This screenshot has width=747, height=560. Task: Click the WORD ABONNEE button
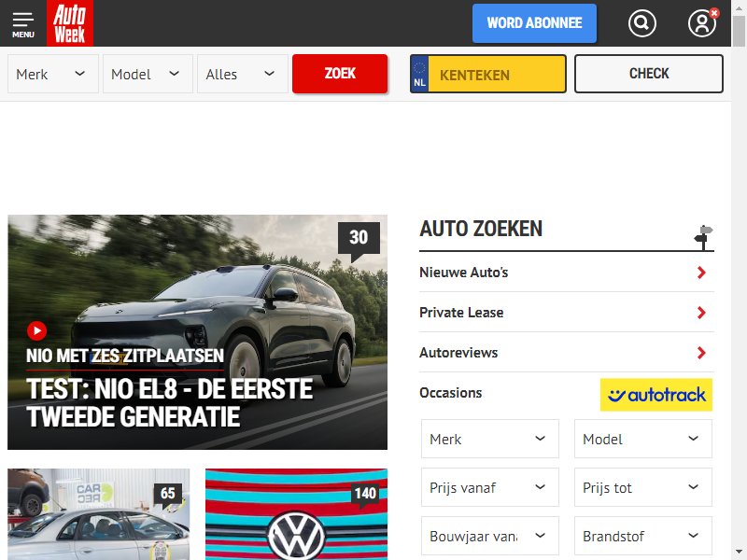pyautogui.click(x=534, y=22)
